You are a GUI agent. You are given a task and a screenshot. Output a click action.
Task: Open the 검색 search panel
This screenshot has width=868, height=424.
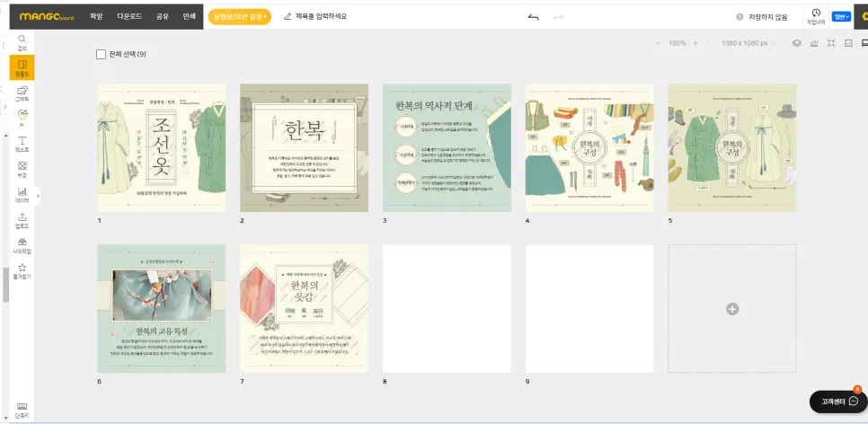[x=22, y=42]
